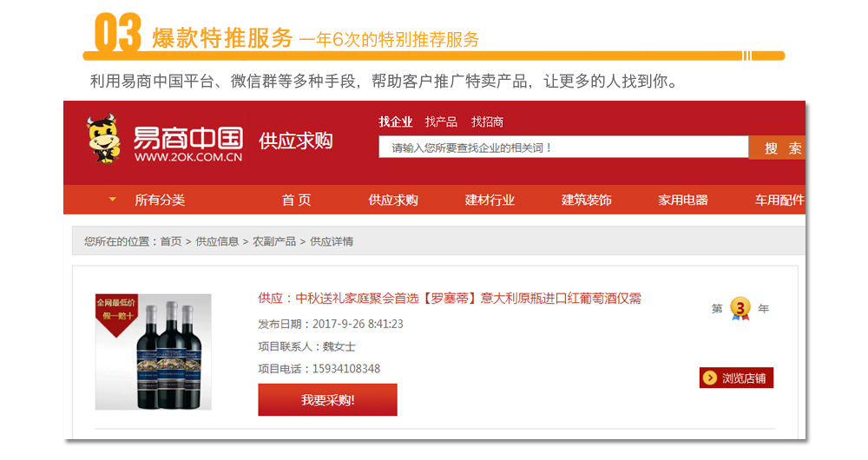Click 农副产品 in the breadcrumb
This screenshot has width=868, height=460.
(x=274, y=241)
